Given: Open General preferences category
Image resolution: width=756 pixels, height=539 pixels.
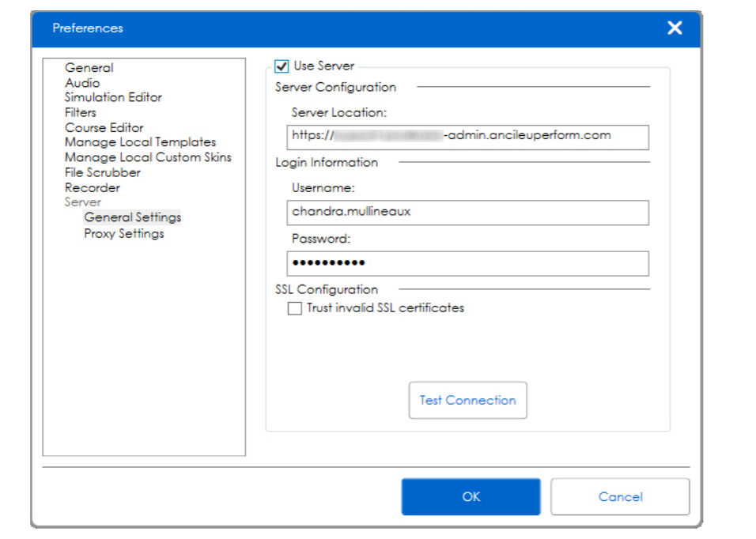Looking at the screenshot, I should (x=89, y=68).
